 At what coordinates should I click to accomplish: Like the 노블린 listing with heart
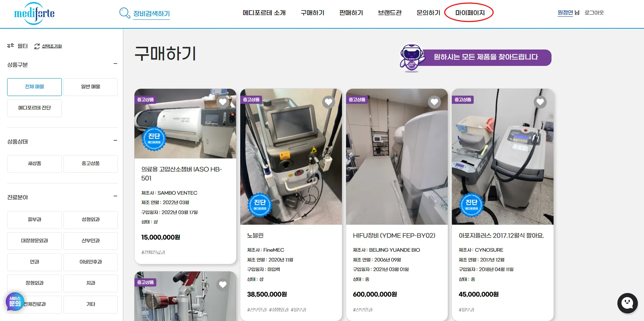point(329,102)
